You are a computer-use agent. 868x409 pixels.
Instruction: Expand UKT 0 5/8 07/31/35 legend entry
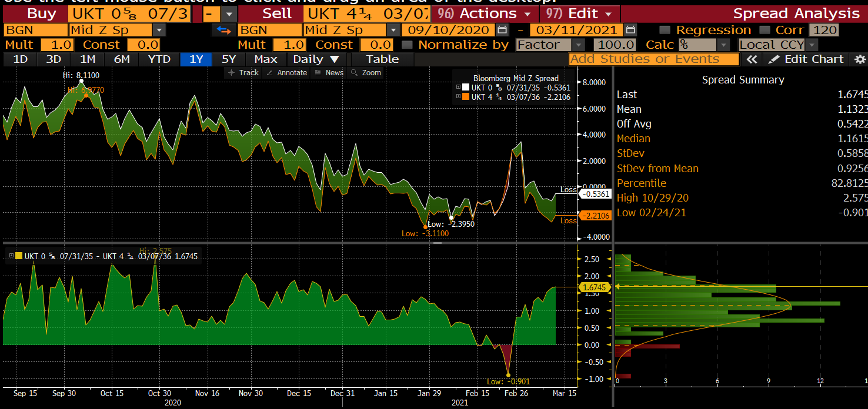tap(459, 87)
